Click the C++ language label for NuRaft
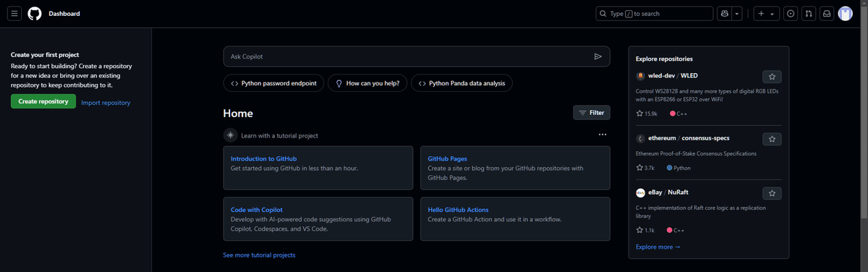 676,230
